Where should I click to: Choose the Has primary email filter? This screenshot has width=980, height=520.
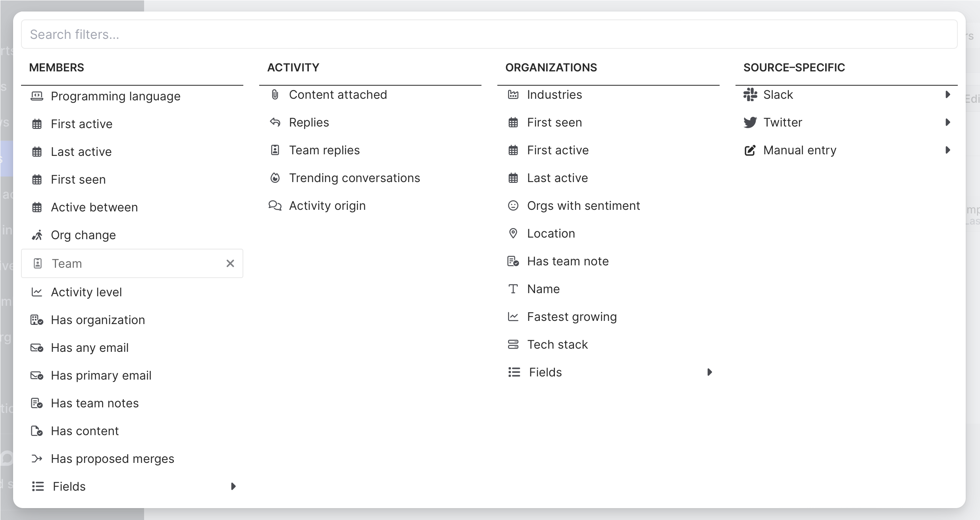pyautogui.click(x=101, y=376)
